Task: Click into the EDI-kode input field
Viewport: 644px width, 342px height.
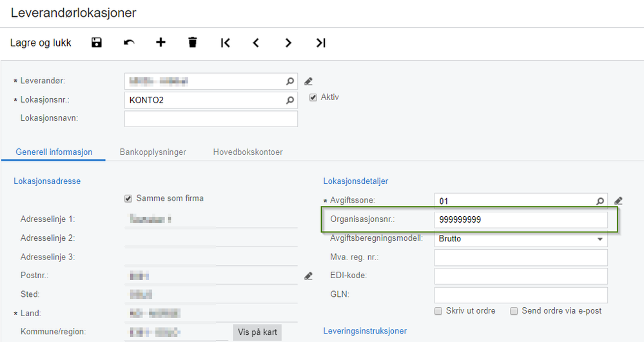Action: 521,276
